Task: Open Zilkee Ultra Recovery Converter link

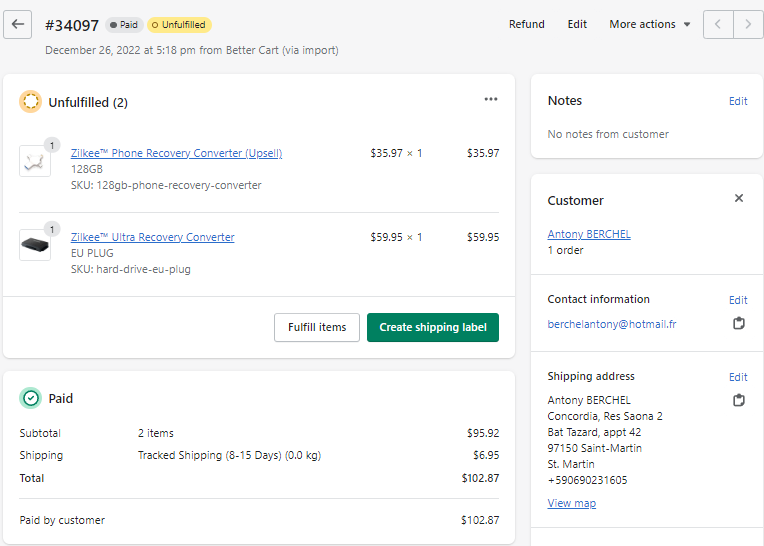Action: [153, 237]
